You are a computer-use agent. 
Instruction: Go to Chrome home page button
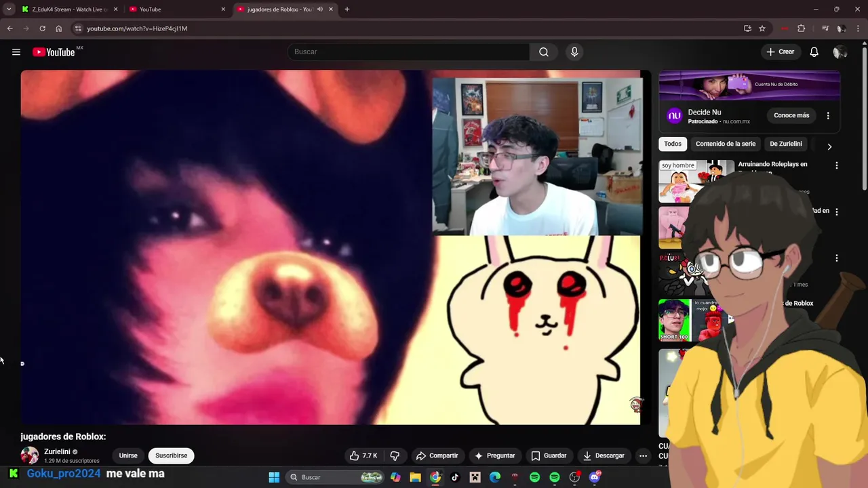coord(59,28)
